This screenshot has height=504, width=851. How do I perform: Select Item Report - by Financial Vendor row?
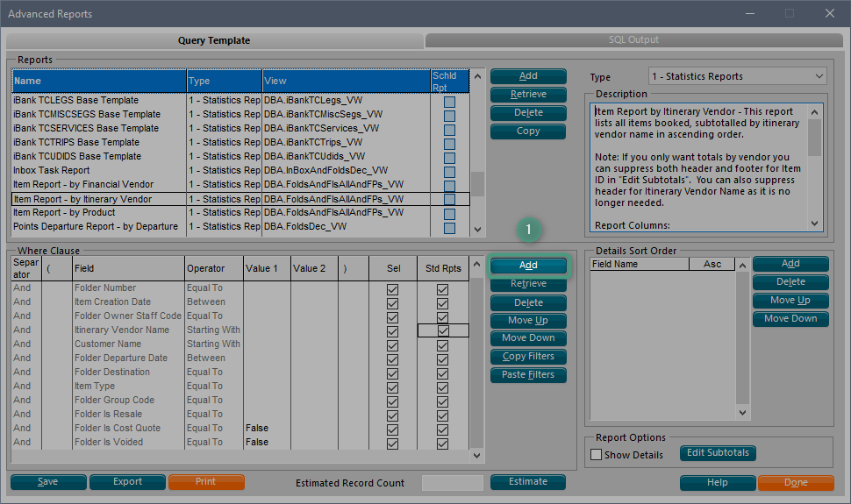[240, 184]
